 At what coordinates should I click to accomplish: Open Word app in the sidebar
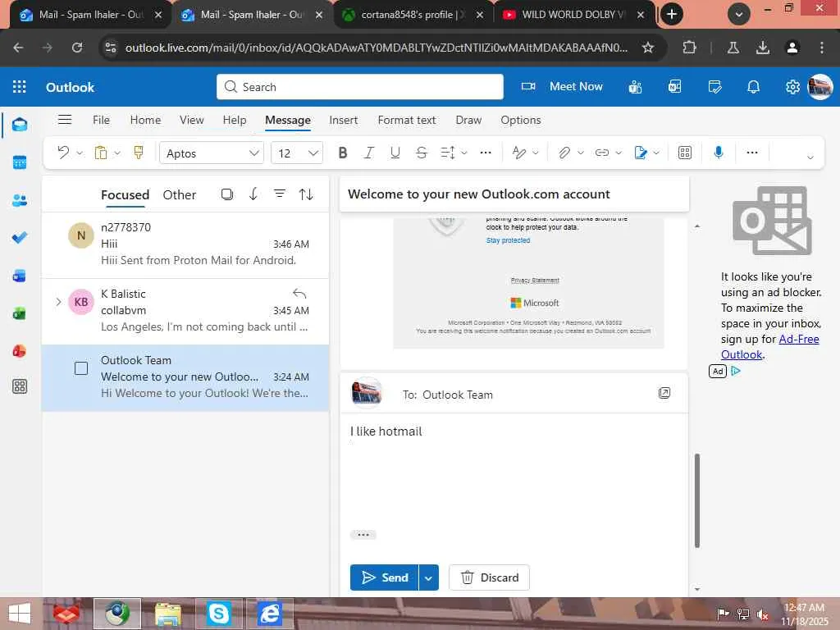coord(20,276)
